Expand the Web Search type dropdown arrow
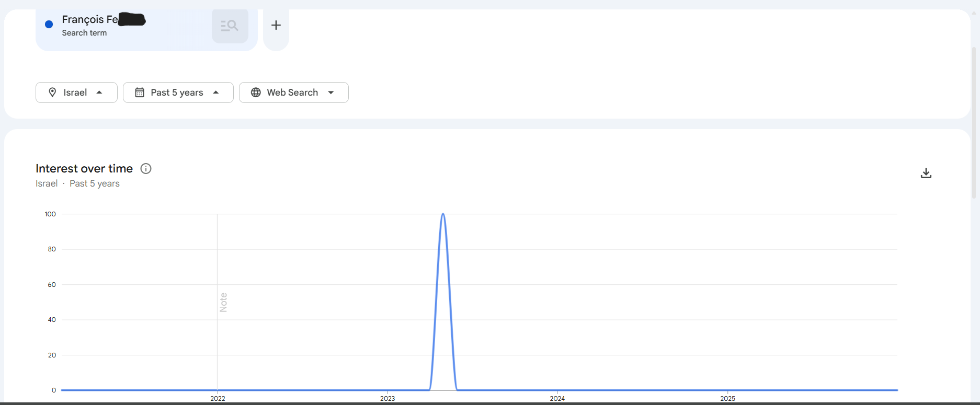The image size is (980, 405). click(x=331, y=92)
